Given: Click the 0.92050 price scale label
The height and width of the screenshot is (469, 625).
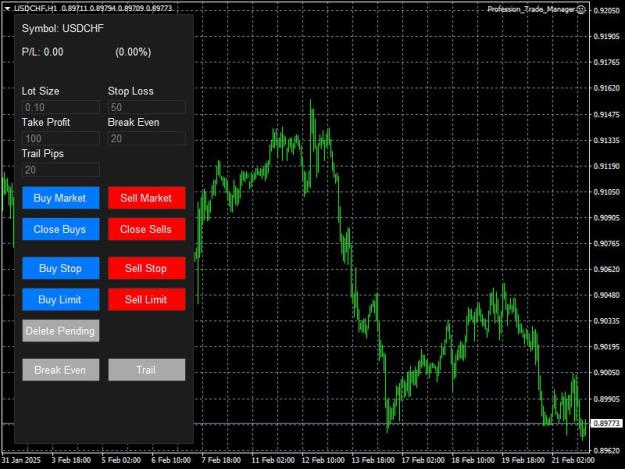Looking at the screenshot, I should tap(607, 10).
